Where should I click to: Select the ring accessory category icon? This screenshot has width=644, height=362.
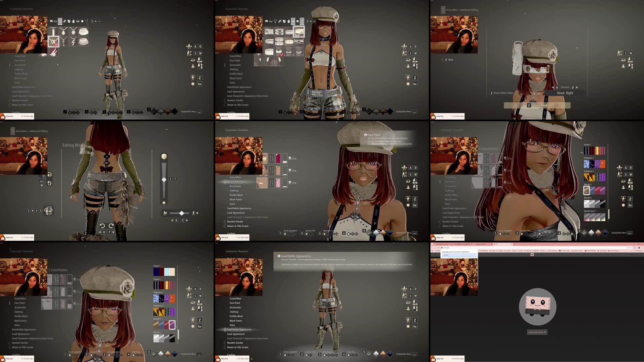point(82,21)
